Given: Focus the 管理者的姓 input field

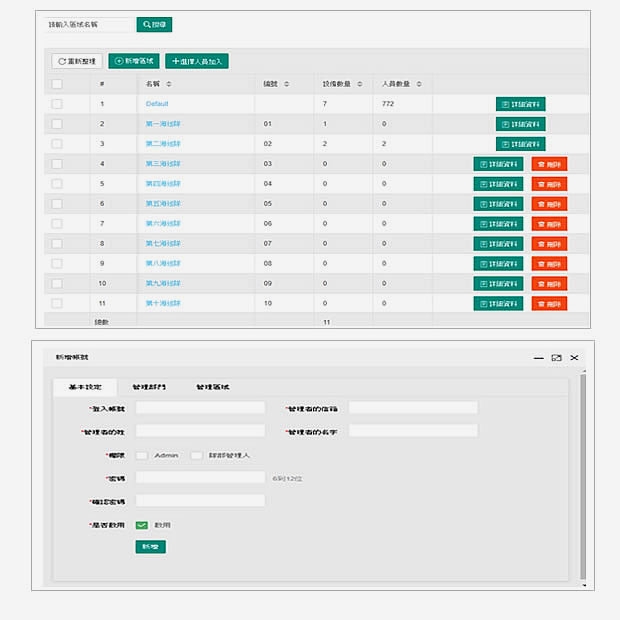Looking at the screenshot, I should [x=200, y=431].
